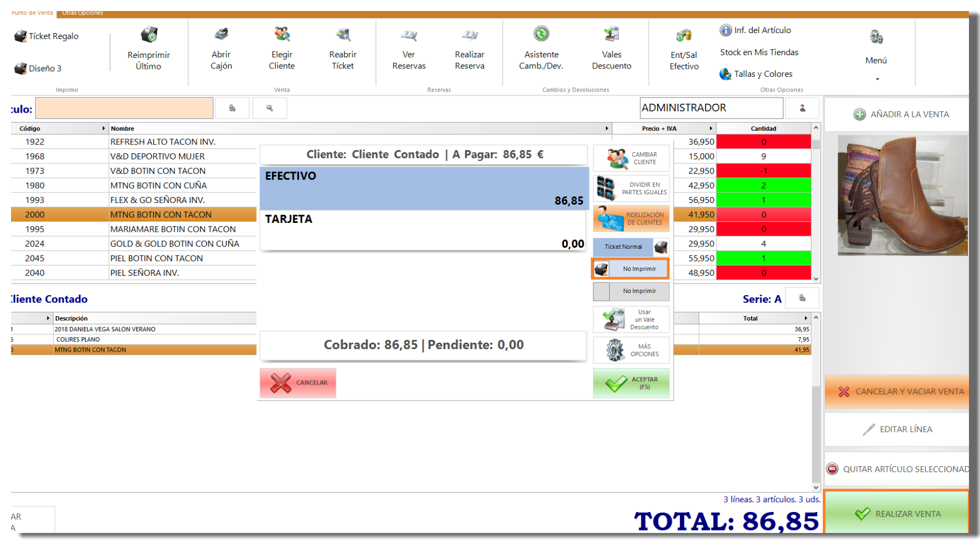Click the user icon next to ADMINISTRADOR
Image resolution: width=980 pixels, height=544 pixels.
point(802,108)
